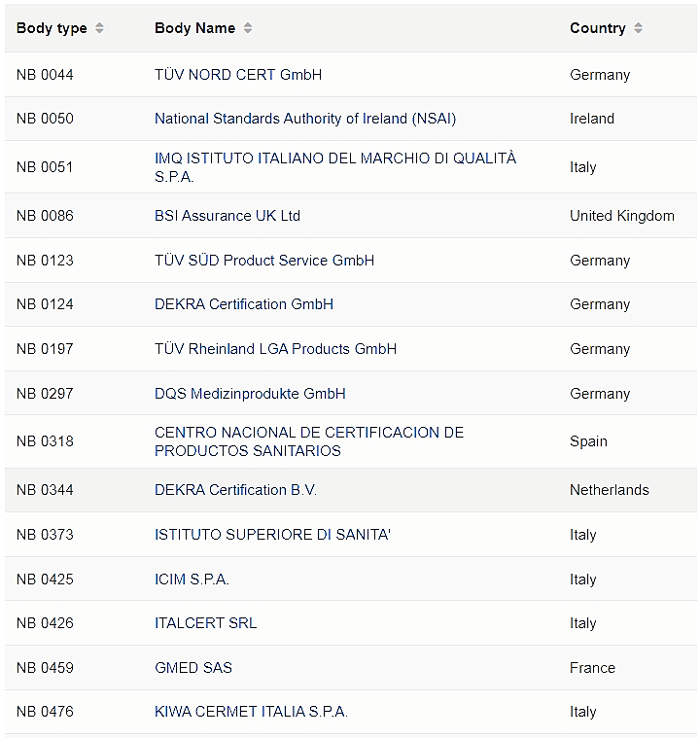Open ICIM S.P.A. link
This screenshot has width=700, height=738.
pyautogui.click(x=192, y=580)
